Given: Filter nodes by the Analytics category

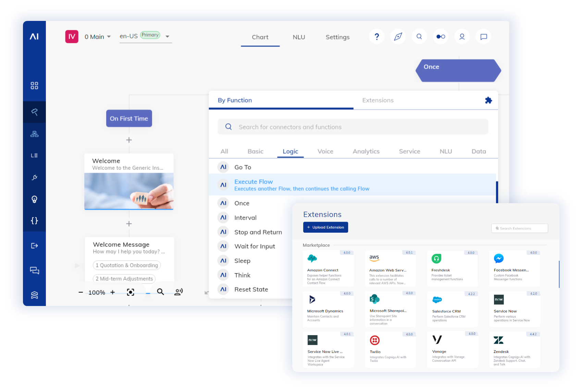Looking at the screenshot, I should click(x=366, y=151).
